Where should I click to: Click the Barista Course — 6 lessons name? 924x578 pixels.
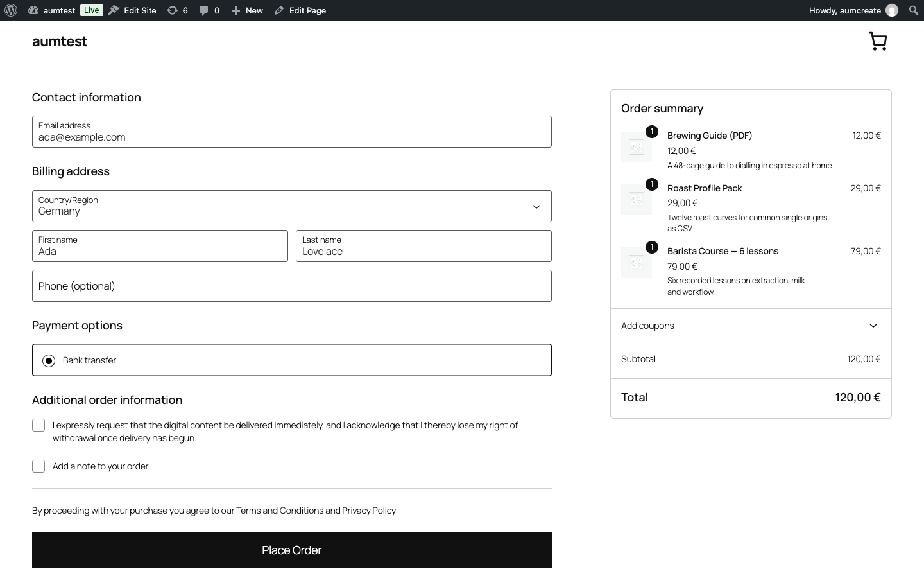723,251
